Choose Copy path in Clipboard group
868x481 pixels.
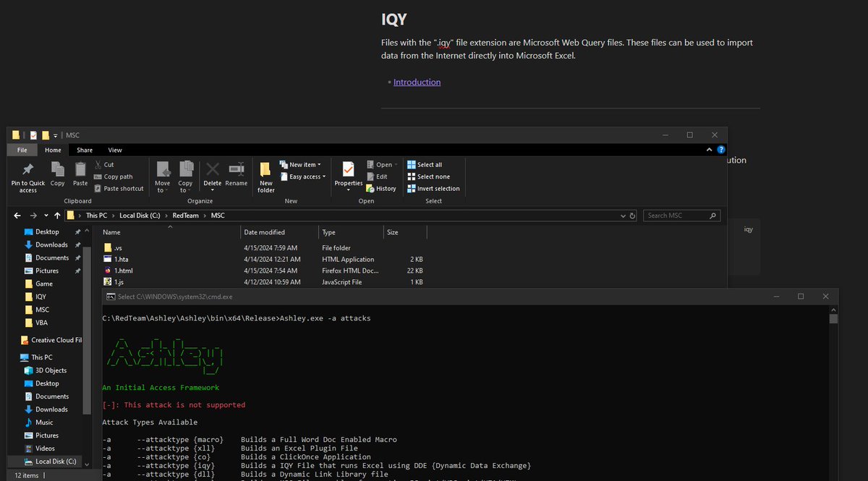(114, 176)
